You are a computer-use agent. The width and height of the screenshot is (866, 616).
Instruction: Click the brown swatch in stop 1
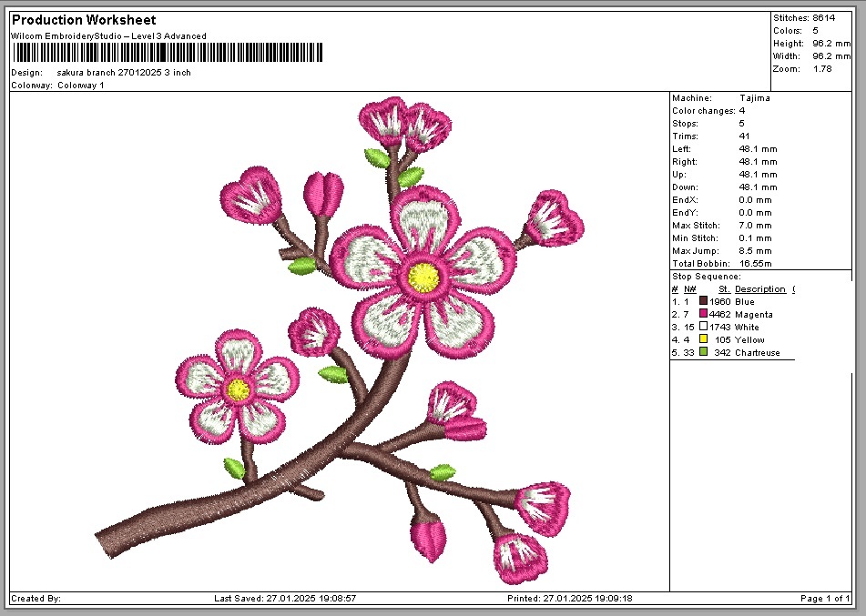(703, 301)
